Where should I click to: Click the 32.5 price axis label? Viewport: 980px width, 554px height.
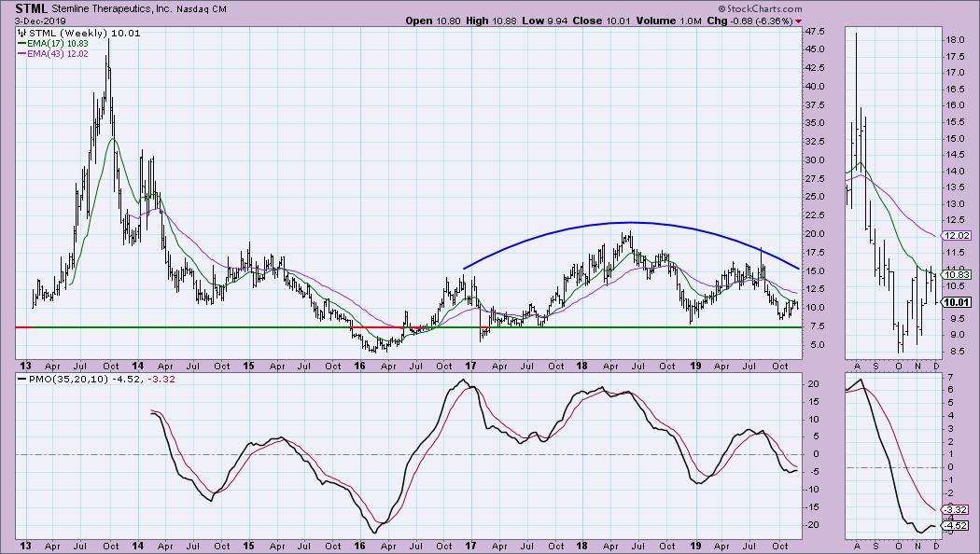coord(815,142)
